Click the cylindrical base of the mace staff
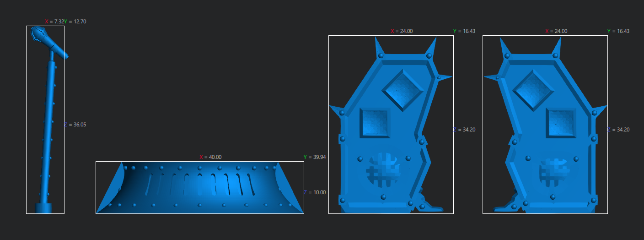This screenshot has width=644, height=240. pyautogui.click(x=44, y=208)
